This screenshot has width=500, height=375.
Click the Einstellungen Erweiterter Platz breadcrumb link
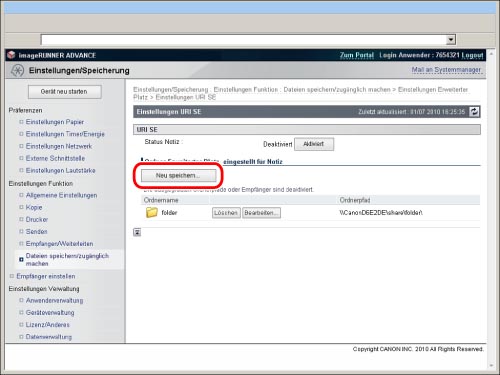coord(302,93)
